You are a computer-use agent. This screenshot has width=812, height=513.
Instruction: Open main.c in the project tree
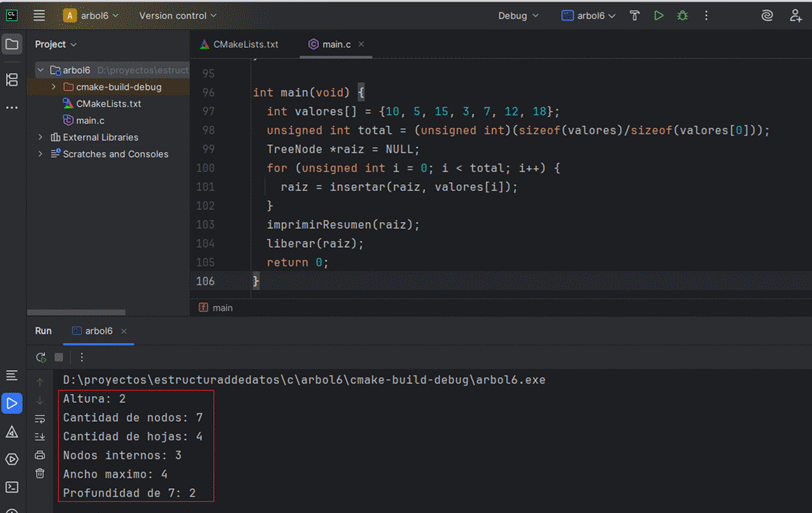tap(90, 120)
